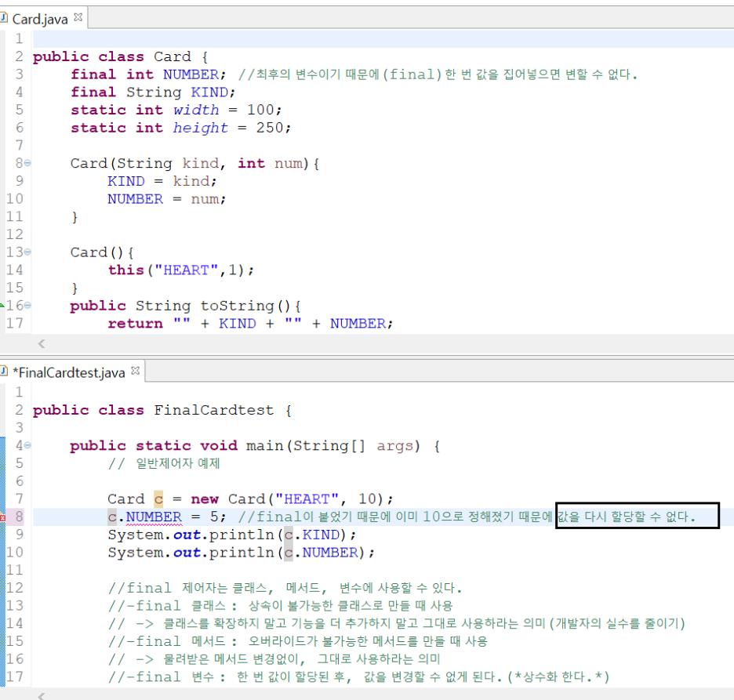The width and height of the screenshot is (734, 700).
Task: Click the highlighted empty line 1 in Card.java
Action: (383, 39)
